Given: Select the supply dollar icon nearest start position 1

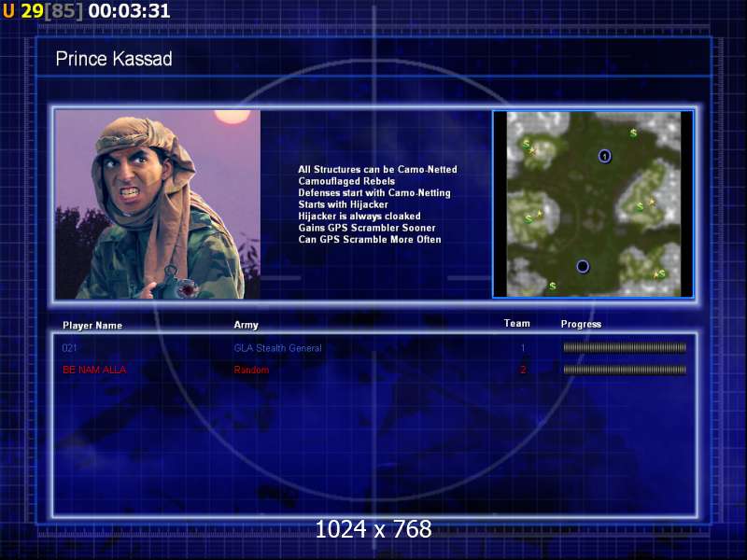Looking at the screenshot, I should coord(634,133).
